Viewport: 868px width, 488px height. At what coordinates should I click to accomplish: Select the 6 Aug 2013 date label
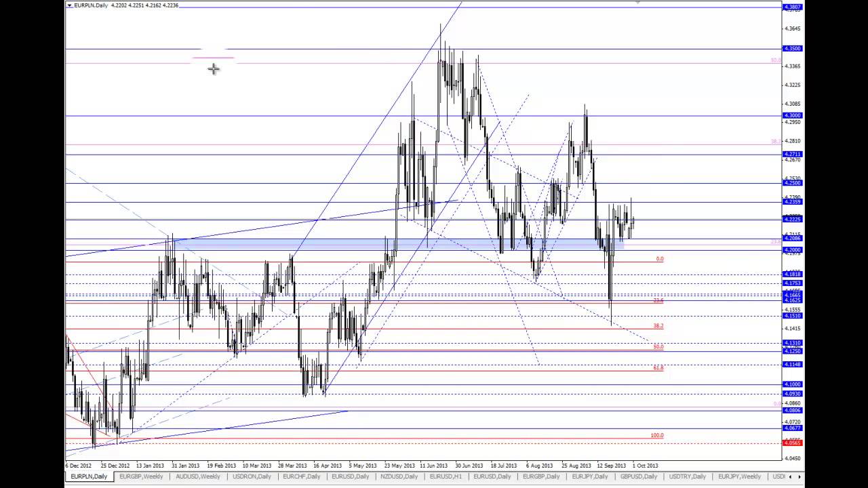540,466
